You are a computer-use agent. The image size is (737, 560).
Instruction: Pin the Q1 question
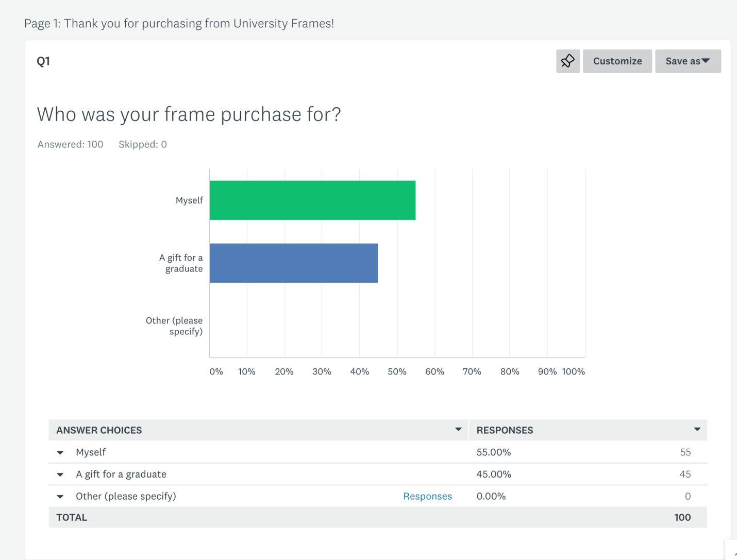point(567,61)
